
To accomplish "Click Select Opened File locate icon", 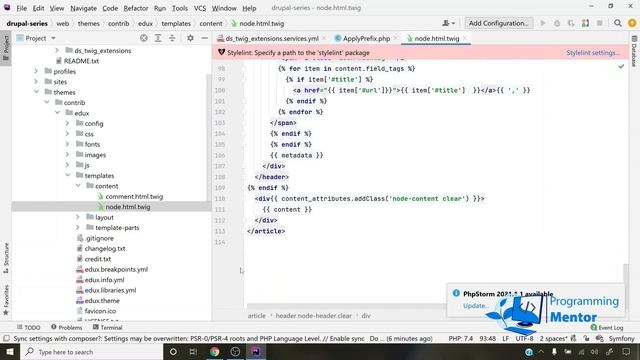I will point(144,38).
